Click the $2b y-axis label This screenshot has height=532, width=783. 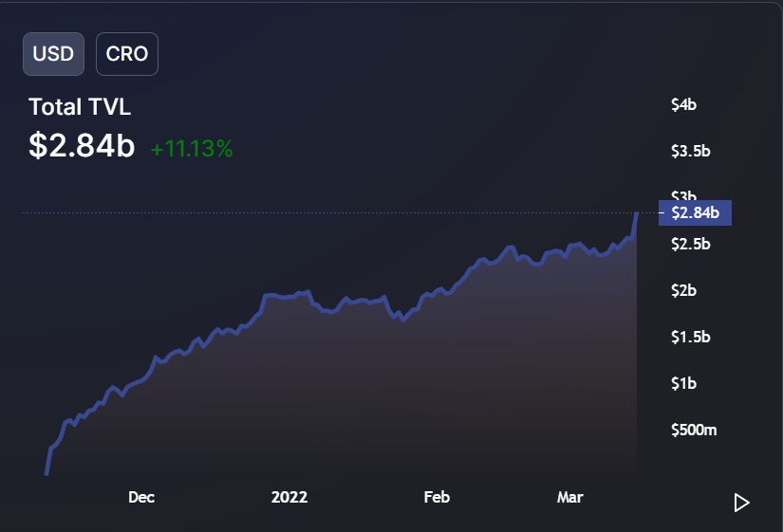683,290
